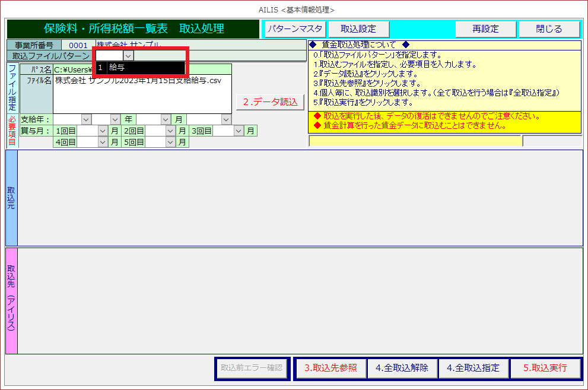
Task: Expand the 賞与月 5回目 month dropdown
Action: pyautogui.click(x=171, y=142)
